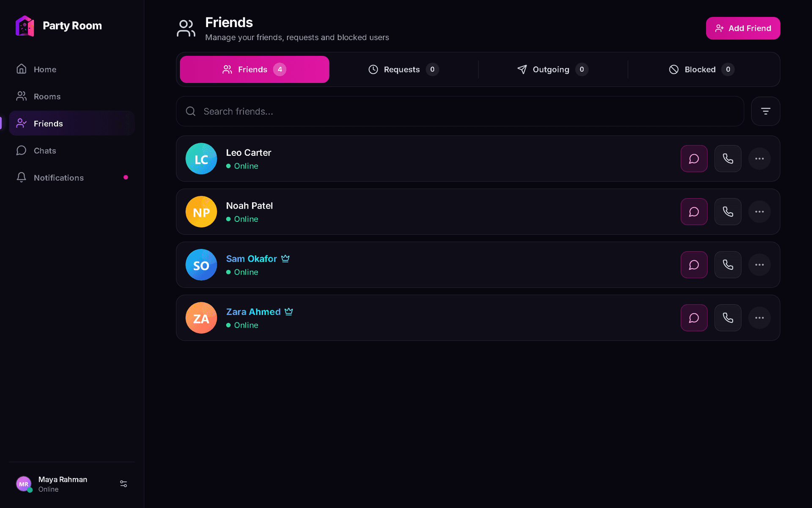
Task: Open Notifications in the sidebar
Action: [72, 177]
